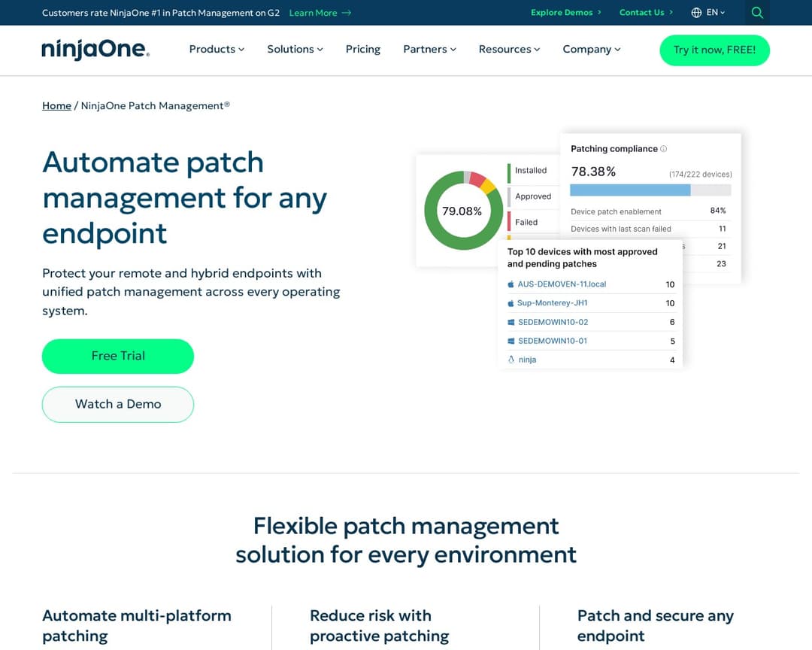Expand the Resources dropdown menu
The image size is (812, 650).
509,49
